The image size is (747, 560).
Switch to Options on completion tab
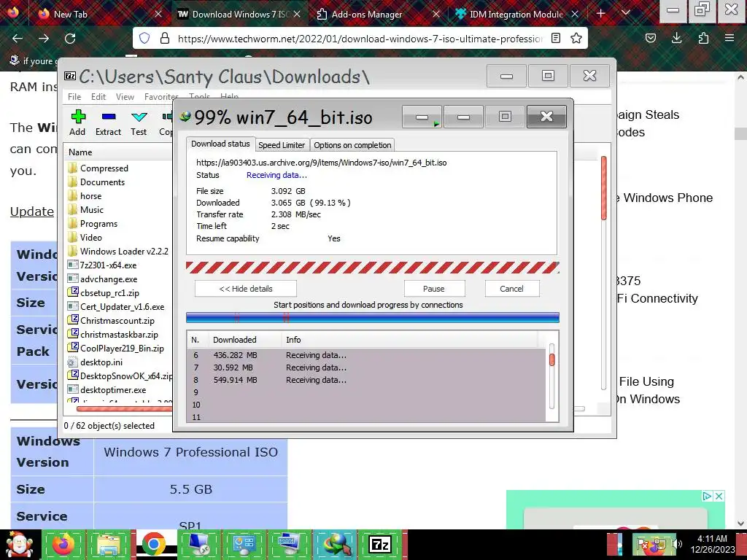[352, 145]
